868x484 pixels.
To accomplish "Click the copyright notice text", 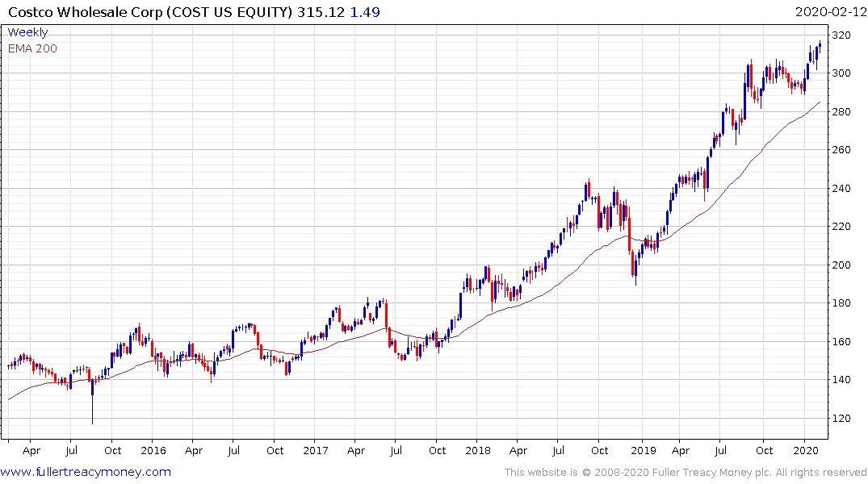I will (686, 473).
